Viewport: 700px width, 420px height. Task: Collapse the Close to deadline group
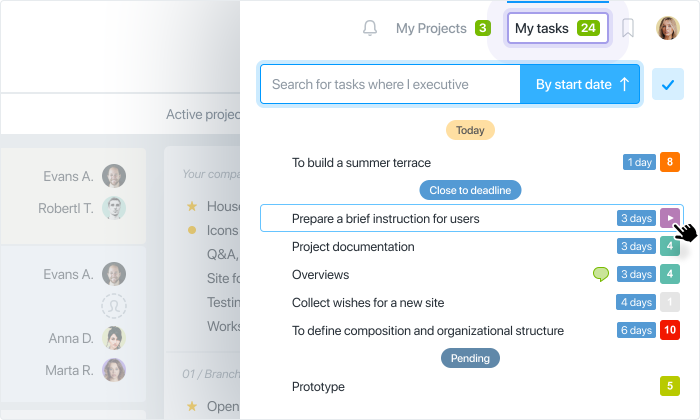pyautogui.click(x=470, y=190)
